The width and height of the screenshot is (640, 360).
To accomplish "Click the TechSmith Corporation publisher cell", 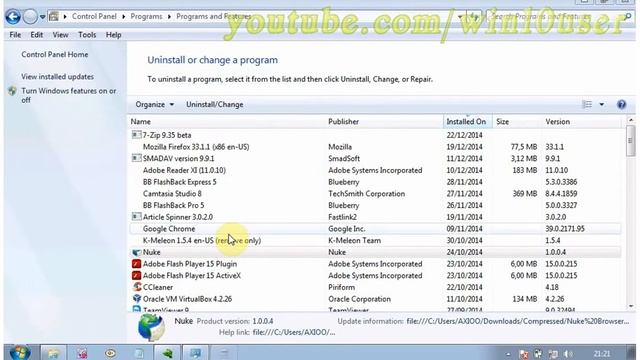I will [x=367, y=194].
